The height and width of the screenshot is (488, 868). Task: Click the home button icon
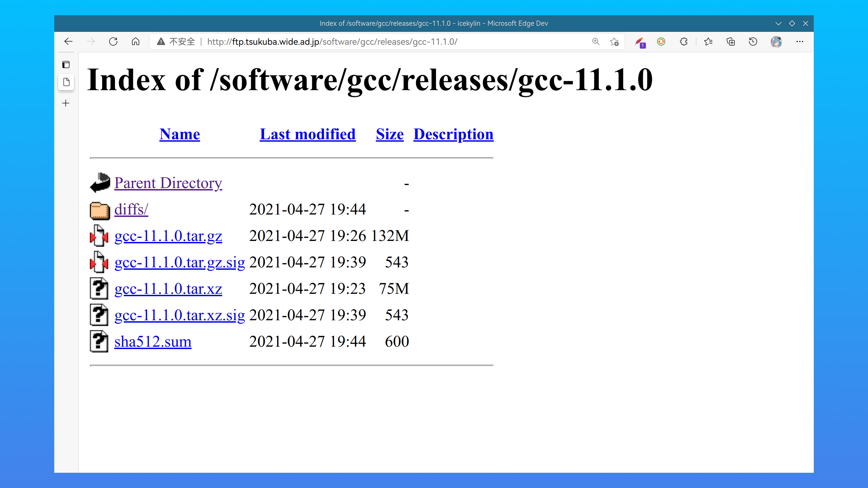tap(135, 42)
